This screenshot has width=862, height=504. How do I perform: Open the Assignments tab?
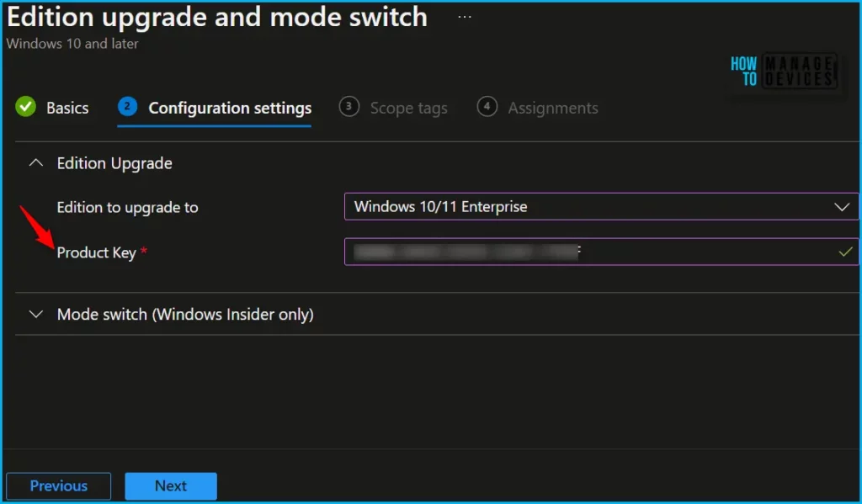(x=552, y=108)
